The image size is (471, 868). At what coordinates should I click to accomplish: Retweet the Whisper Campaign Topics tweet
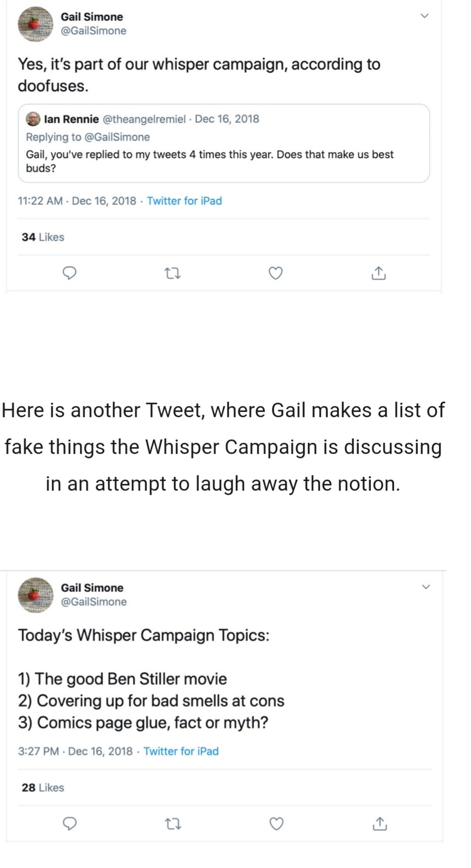(173, 824)
